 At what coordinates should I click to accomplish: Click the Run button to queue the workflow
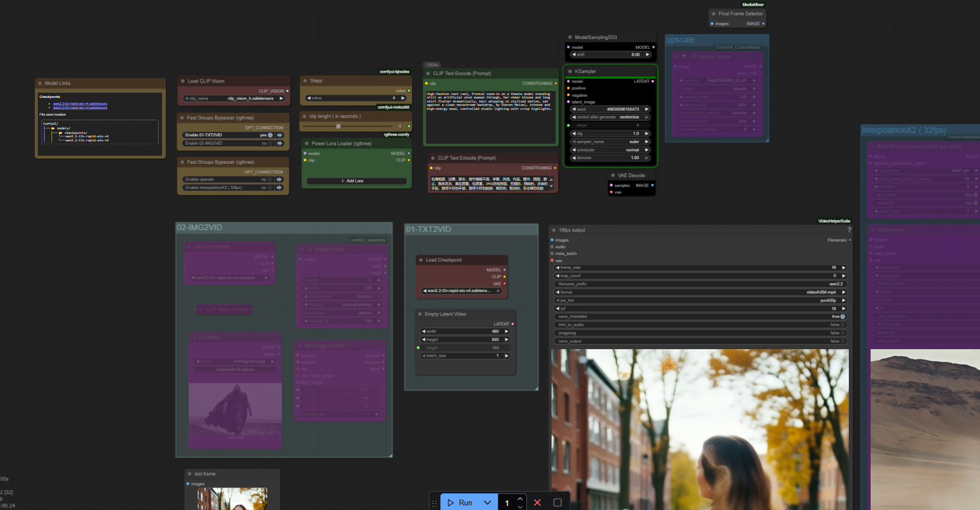pyautogui.click(x=461, y=503)
